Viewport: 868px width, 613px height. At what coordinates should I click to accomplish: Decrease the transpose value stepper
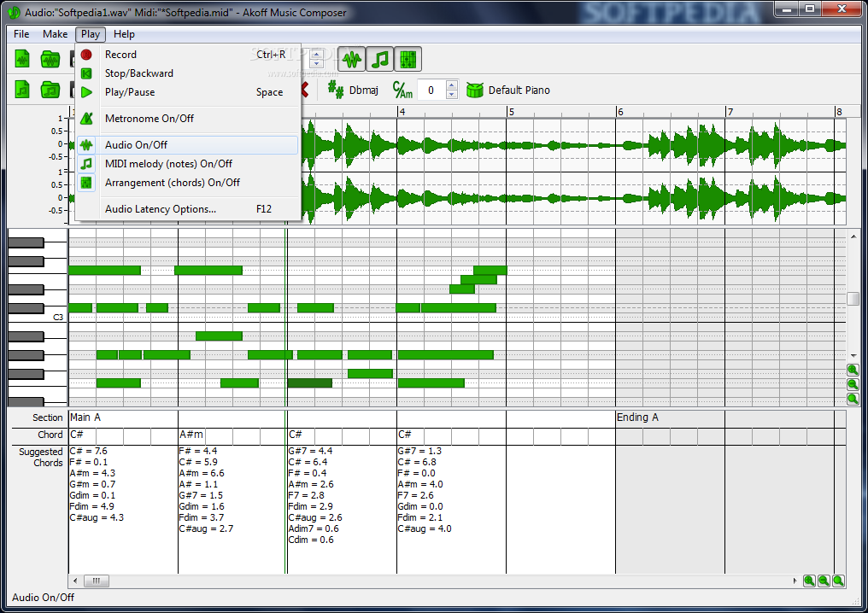[x=452, y=95]
